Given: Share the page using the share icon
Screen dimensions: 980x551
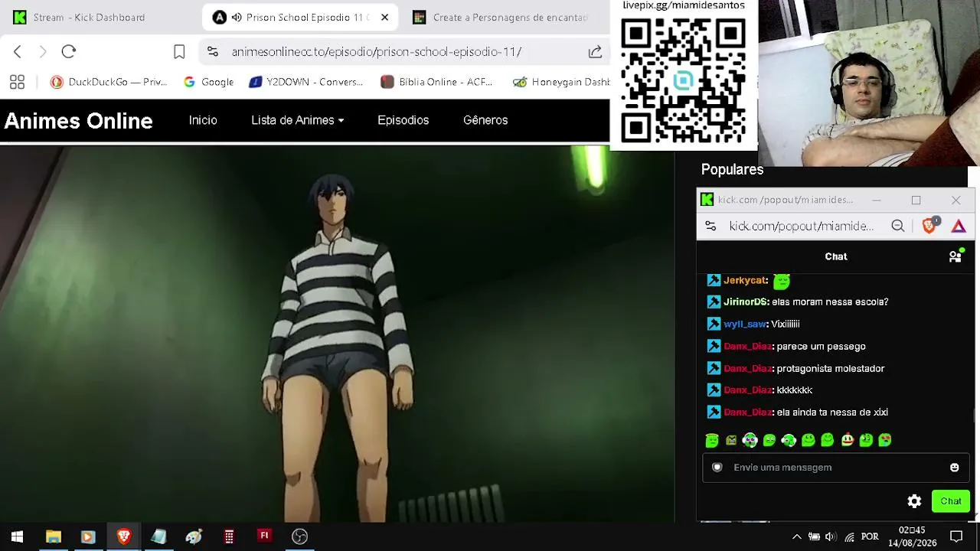Looking at the screenshot, I should [x=595, y=52].
